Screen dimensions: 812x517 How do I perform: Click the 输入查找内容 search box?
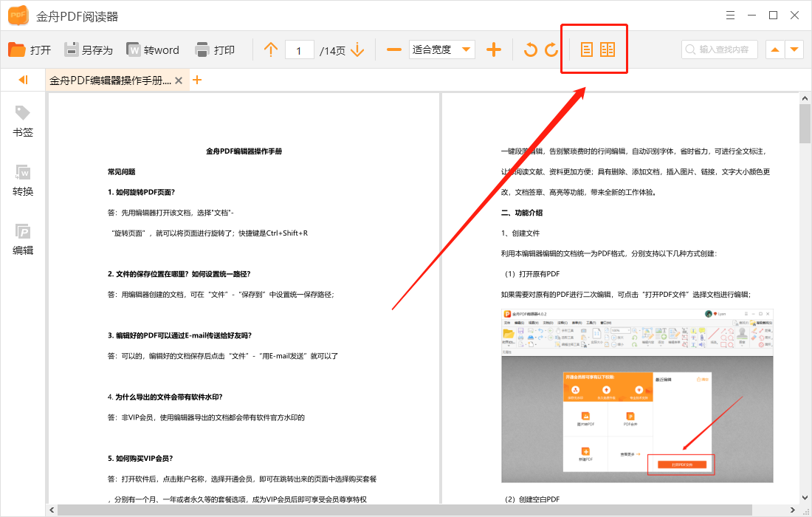click(x=719, y=49)
